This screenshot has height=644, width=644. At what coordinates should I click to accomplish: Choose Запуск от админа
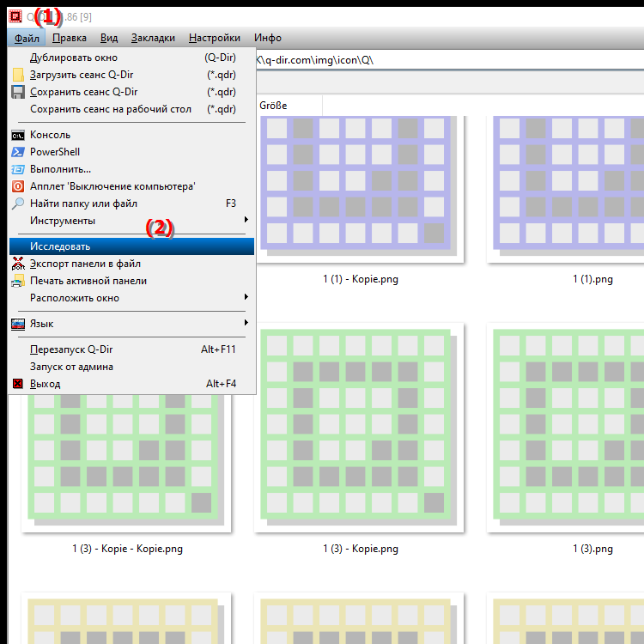point(131,367)
